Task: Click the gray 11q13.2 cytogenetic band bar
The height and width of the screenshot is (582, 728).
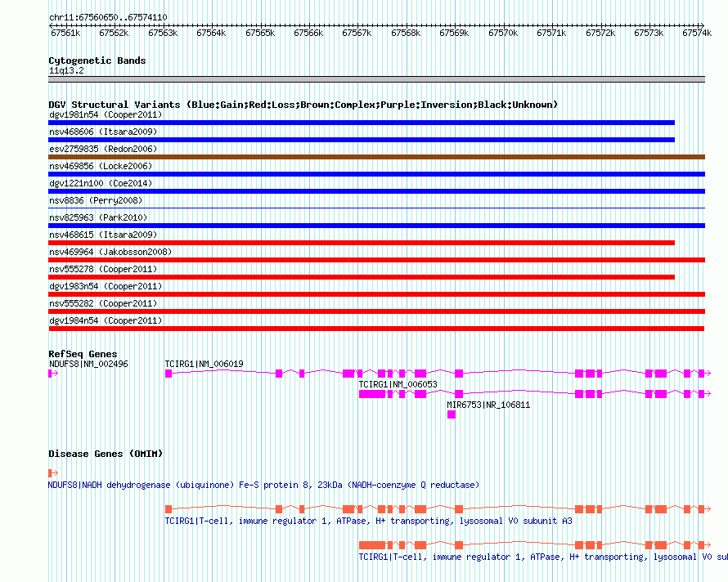Action: 376,80
